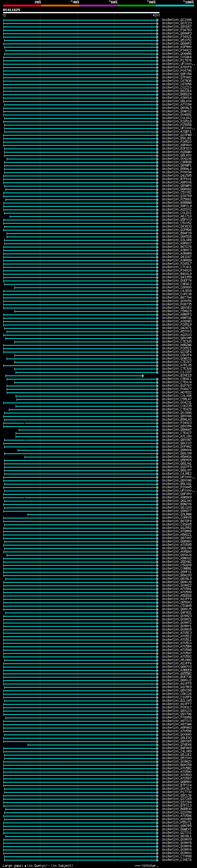Click the =100char. scale bar legend
The image size is (197, 868).
coord(146,865)
